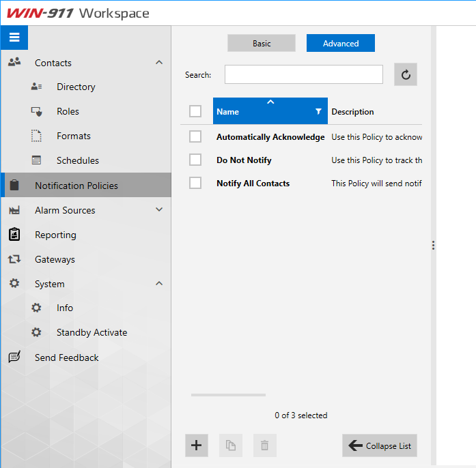The width and height of the screenshot is (476, 468).
Task: Toggle the select-all checkbox in header
Action: pos(195,111)
